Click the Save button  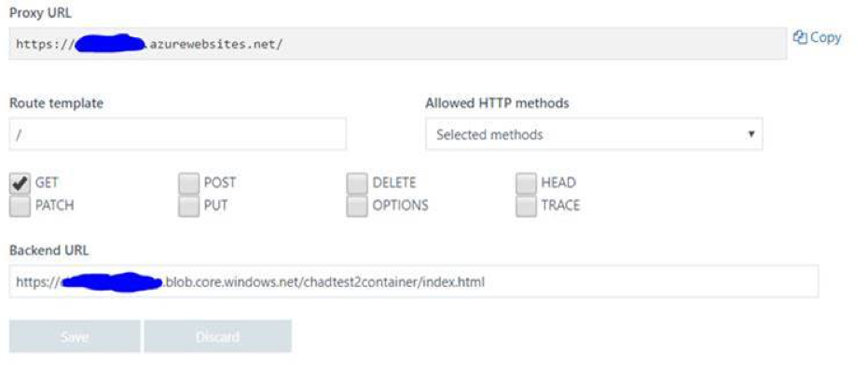click(x=75, y=336)
